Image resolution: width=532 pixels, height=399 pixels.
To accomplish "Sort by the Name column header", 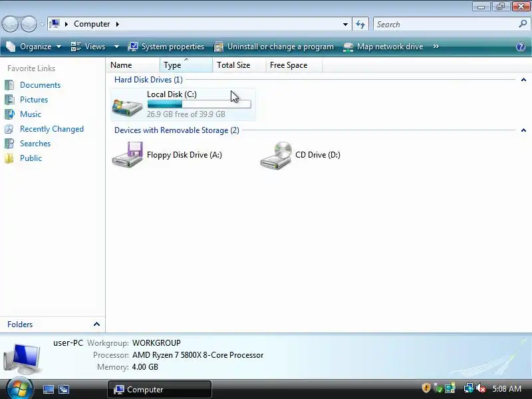I will point(133,65).
